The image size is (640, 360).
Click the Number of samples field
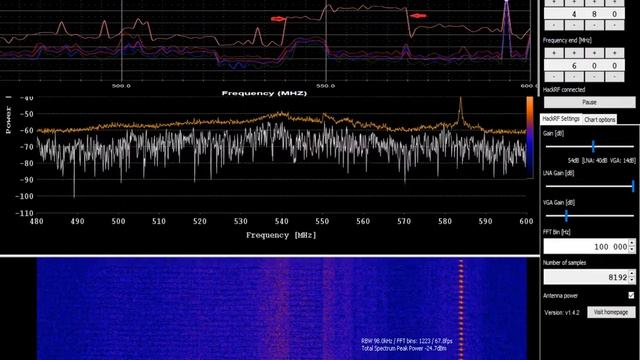pos(586,277)
